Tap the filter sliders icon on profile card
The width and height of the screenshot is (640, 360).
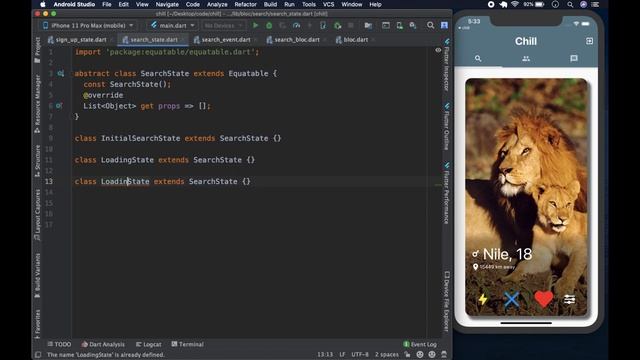click(569, 299)
